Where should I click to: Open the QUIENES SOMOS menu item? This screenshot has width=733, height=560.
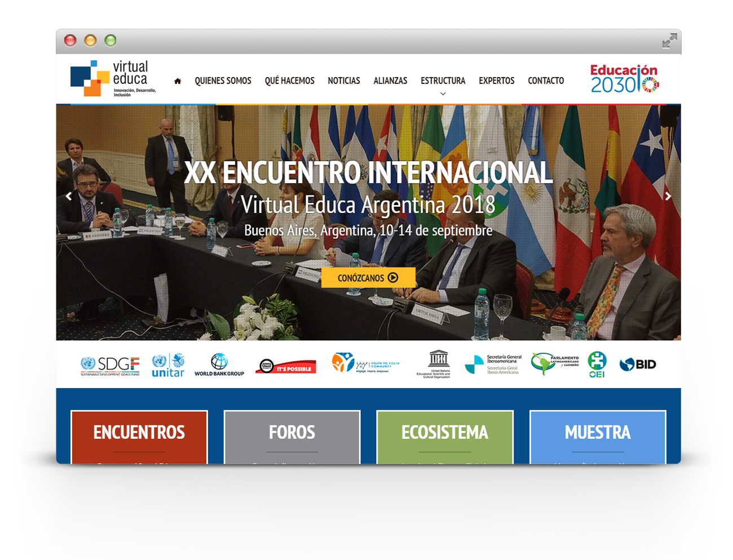(x=223, y=81)
